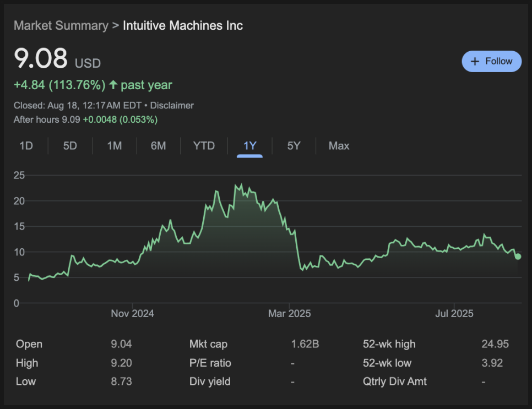Viewport: 532px width, 409px height.
Task: Click the Open value 9.04
Action: point(121,344)
